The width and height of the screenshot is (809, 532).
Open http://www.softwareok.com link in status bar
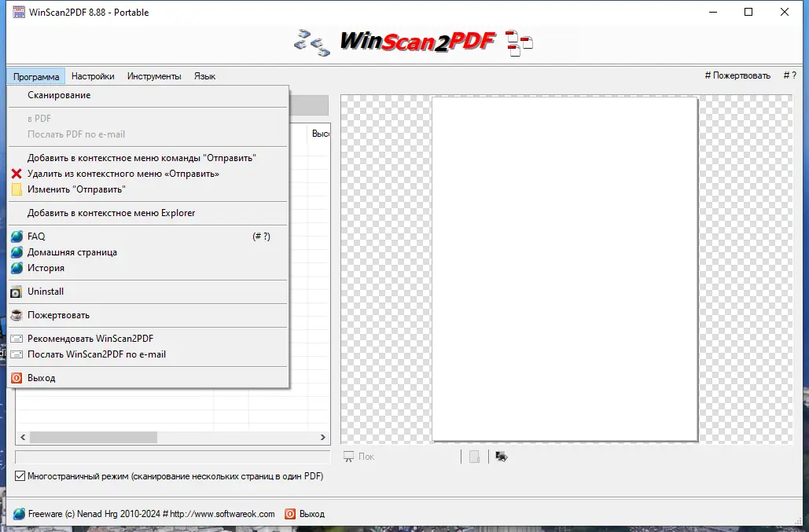click(222, 514)
